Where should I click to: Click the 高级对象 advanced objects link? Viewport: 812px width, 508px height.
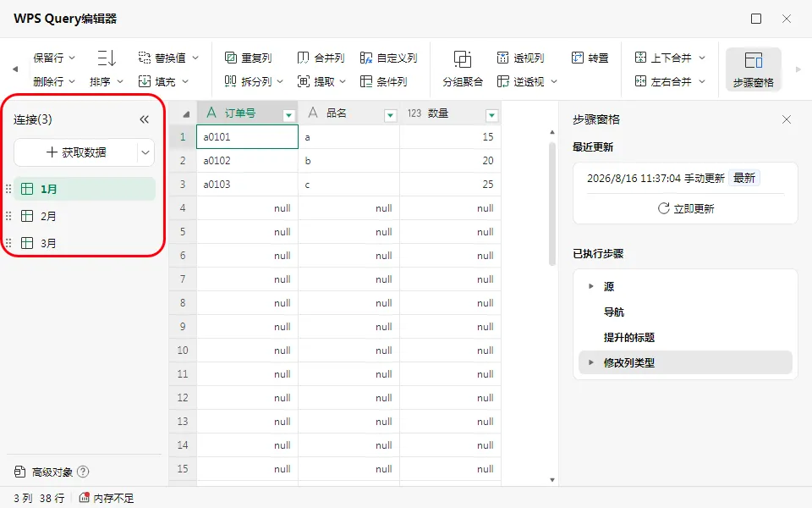(43, 472)
